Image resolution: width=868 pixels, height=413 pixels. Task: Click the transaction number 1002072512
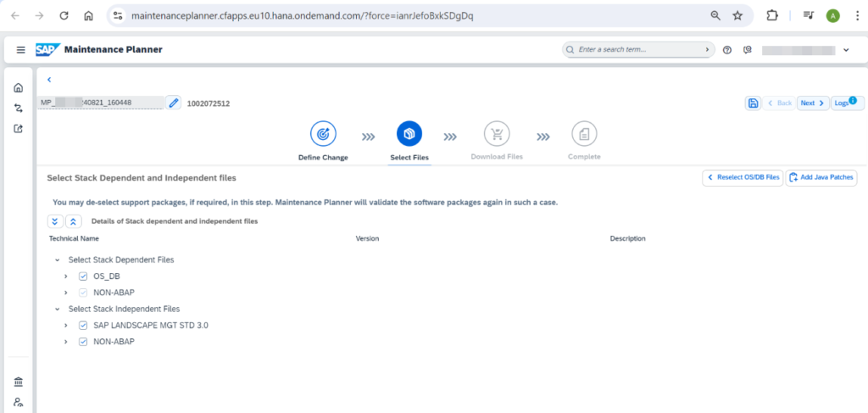(x=209, y=103)
